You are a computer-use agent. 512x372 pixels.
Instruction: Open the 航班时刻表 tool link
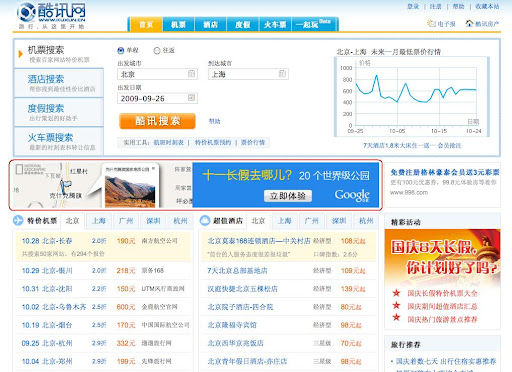(169, 143)
